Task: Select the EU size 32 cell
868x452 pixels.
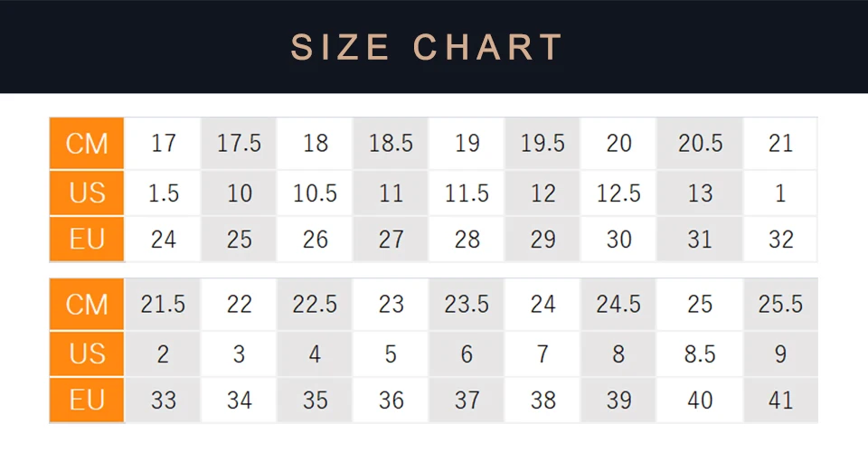Action: (780, 239)
